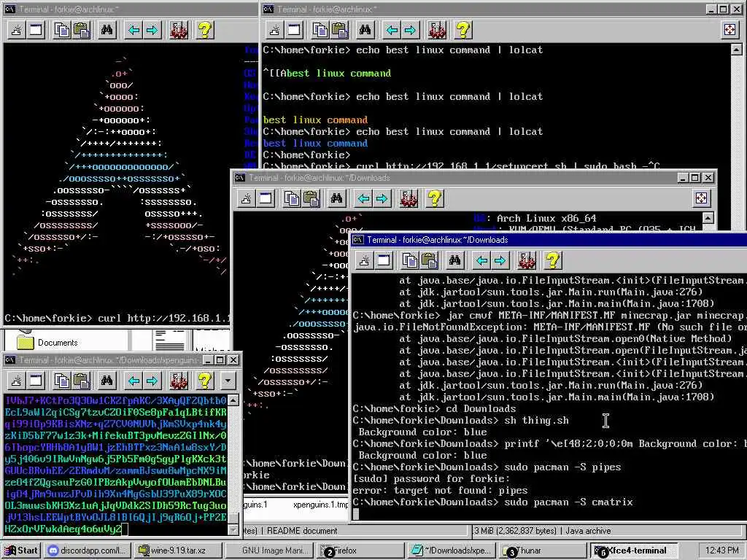The height and width of the screenshot is (560, 747).
Task: Open Find binoculars in the lolcat terminal
Action: (x=365, y=31)
